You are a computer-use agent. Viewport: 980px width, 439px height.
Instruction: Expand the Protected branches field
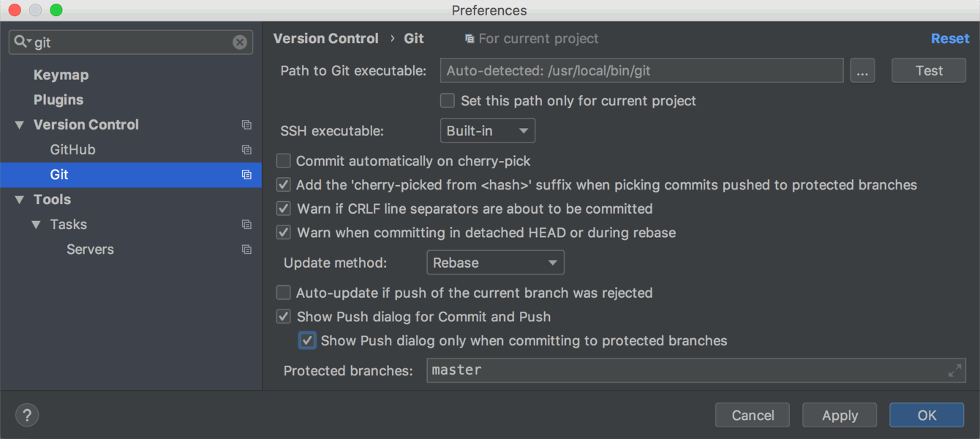click(x=954, y=371)
